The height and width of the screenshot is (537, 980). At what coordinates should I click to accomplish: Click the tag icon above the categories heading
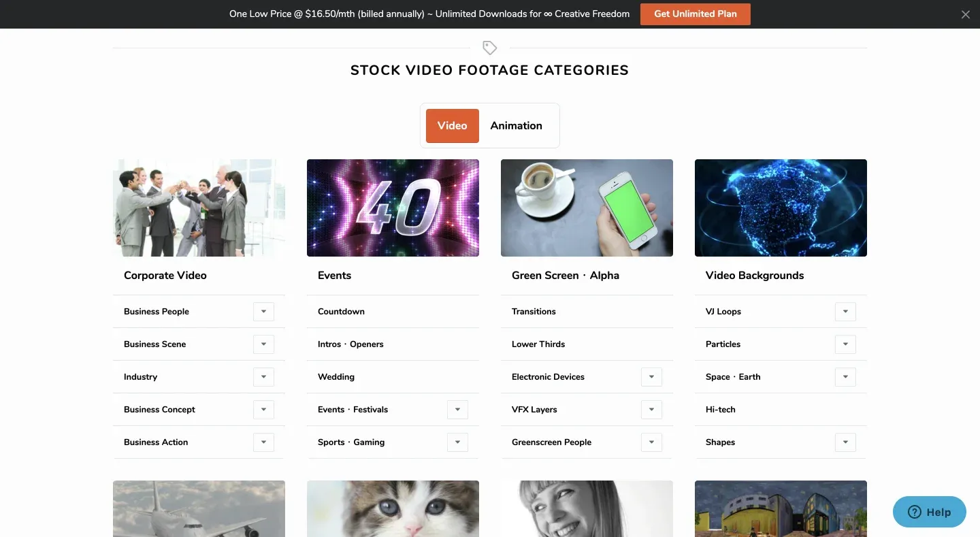pyautogui.click(x=489, y=48)
